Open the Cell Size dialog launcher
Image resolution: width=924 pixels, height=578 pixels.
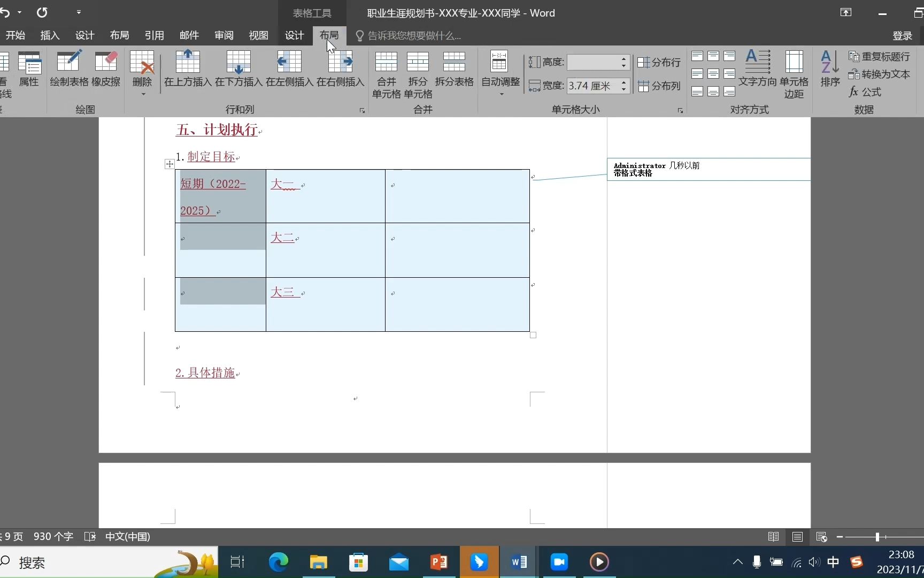click(680, 111)
